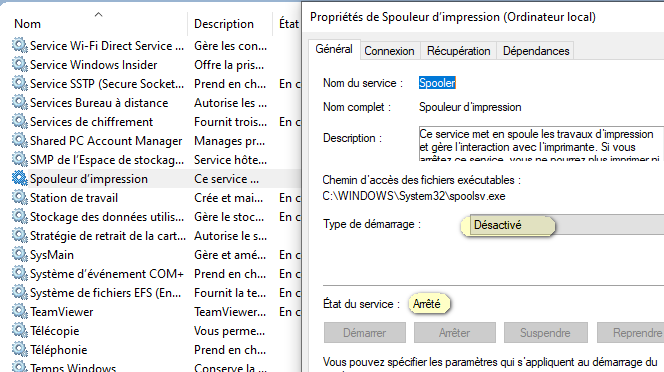The width and height of the screenshot is (664, 372).
Task: Select the Service Wi-Fi Direct Service name
Action: pyautogui.click(x=107, y=45)
